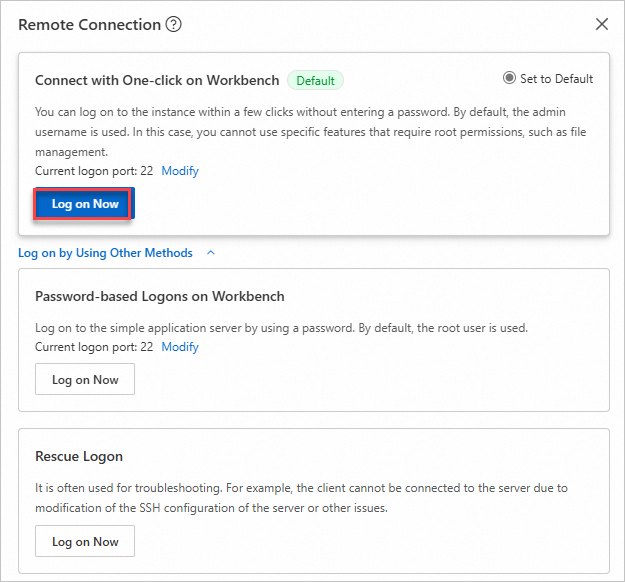Collapse Log on by Using Other Methods
This screenshot has width=625, height=582.
click(x=105, y=253)
